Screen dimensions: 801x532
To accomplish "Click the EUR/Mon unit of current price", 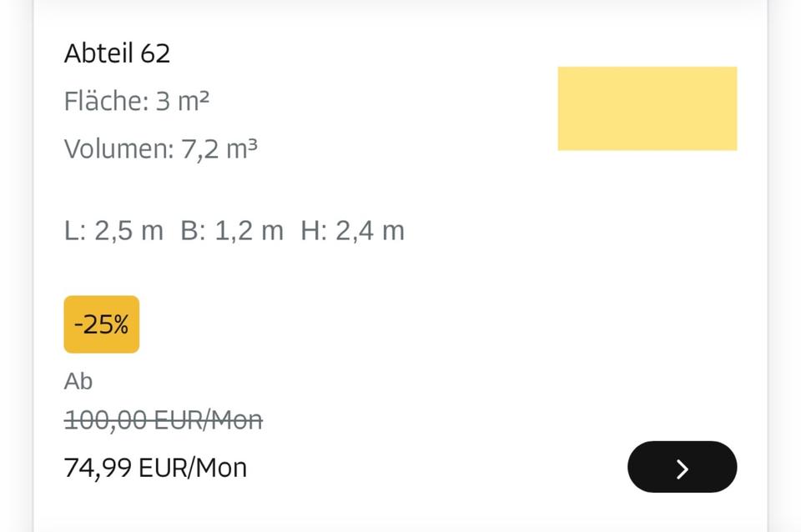I will click(x=193, y=468).
